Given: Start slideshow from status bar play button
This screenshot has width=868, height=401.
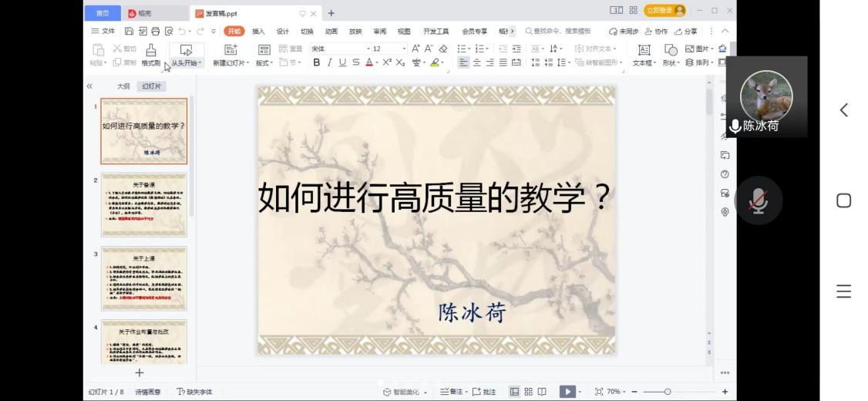Looking at the screenshot, I should click(x=567, y=392).
